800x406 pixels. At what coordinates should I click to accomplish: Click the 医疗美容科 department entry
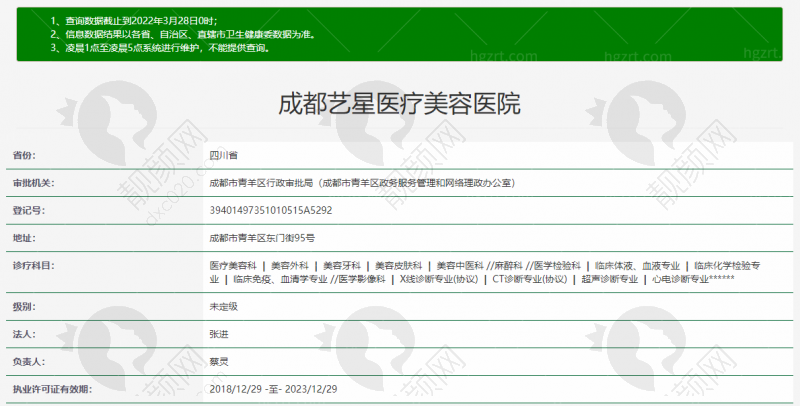[x=232, y=266]
